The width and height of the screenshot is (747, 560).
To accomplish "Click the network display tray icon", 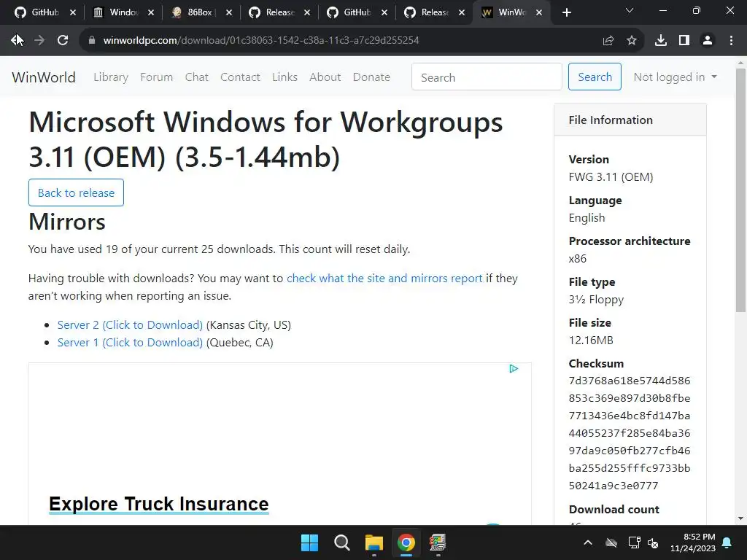I will (x=634, y=542).
